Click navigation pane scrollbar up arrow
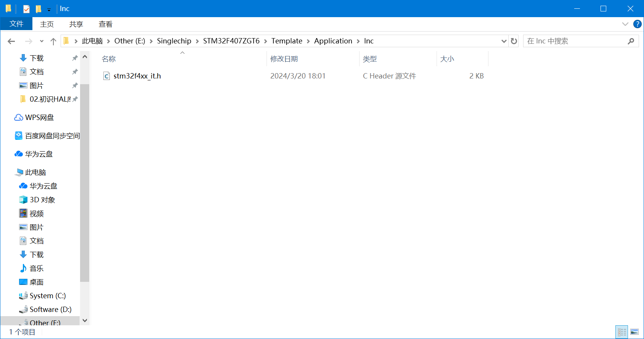Screen dimensions: 644x339 tap(85, 57)
